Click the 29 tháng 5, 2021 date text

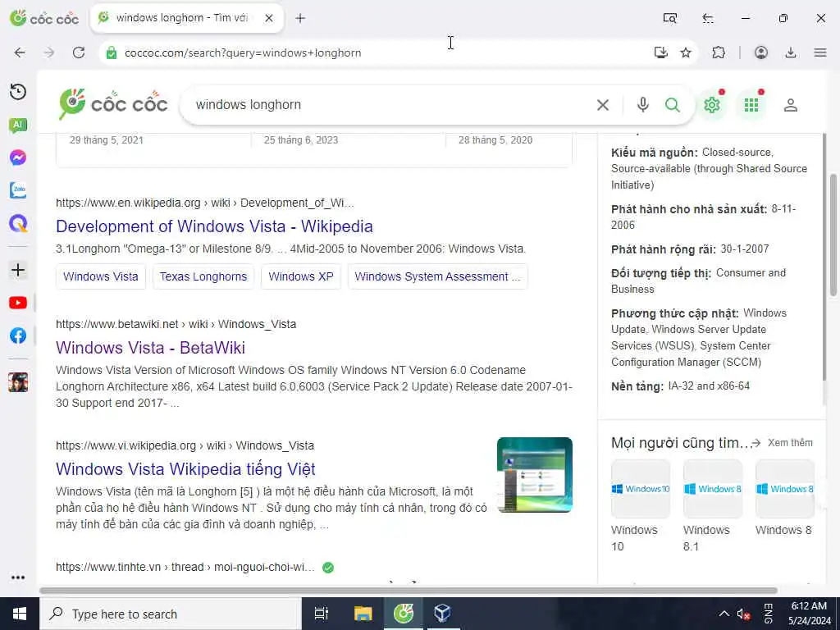(x=107, y=139)
